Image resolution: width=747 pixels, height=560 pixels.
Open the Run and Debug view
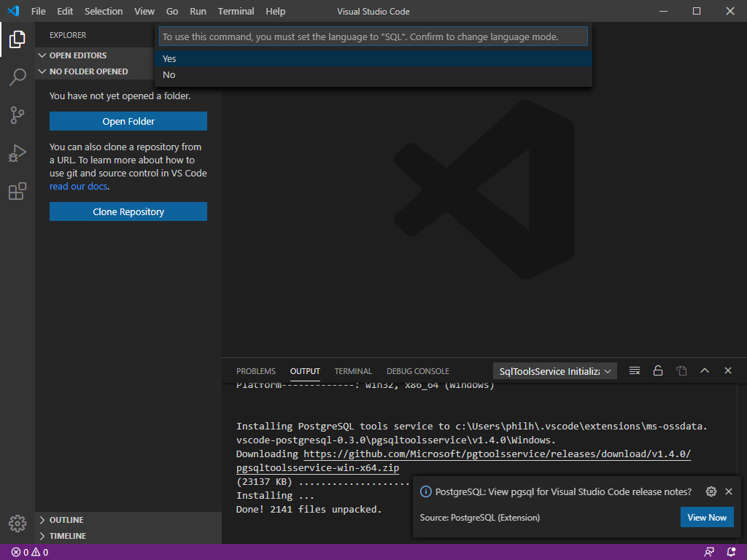tap(18, 153)
